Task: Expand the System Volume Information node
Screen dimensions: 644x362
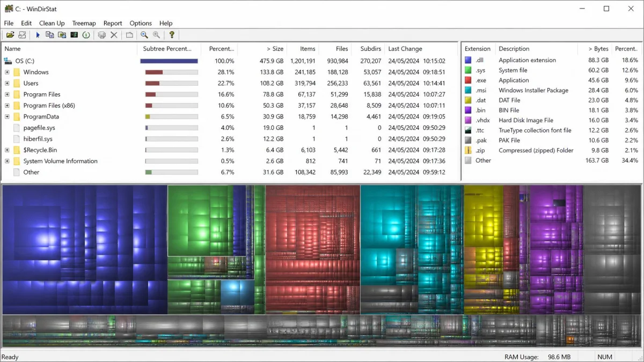Action: [x=7, y=161]
